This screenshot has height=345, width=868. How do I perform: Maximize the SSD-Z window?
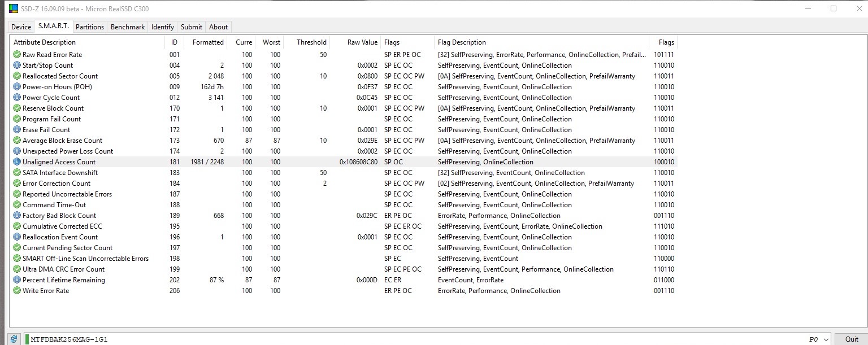[x=834, y=8]
